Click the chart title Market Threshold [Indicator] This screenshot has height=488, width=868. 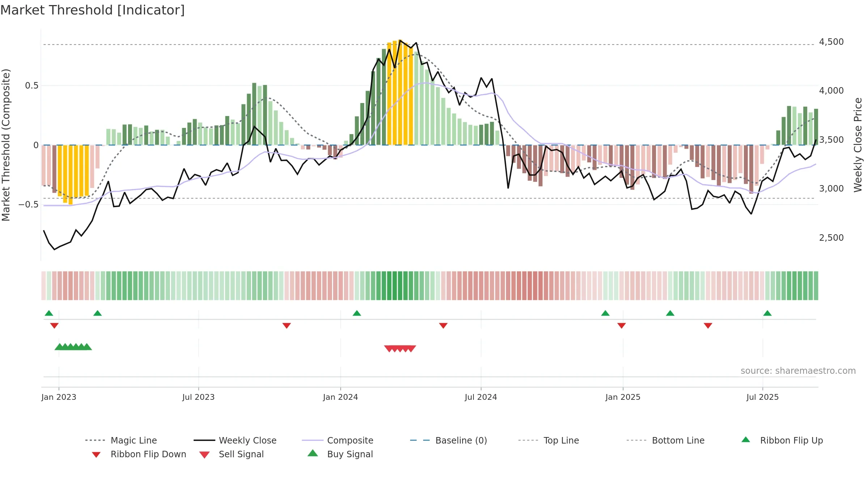tap(93, 10)
